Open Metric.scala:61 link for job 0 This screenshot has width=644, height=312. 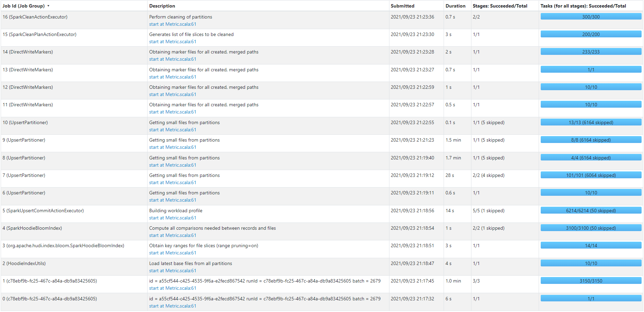point(173,306)
